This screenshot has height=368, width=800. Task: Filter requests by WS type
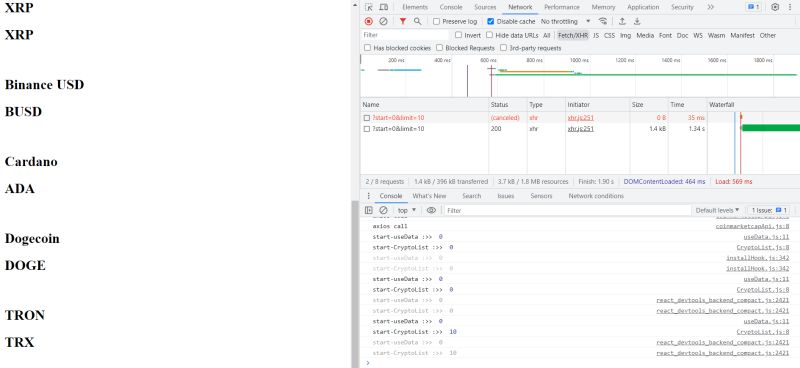coord(697,35)
